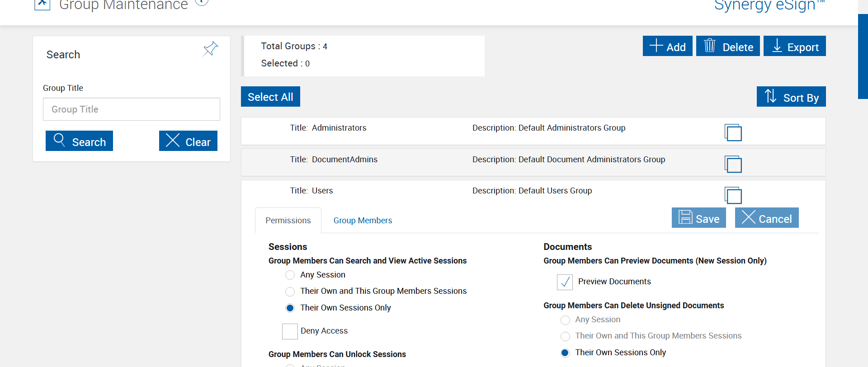Click the pin icon in Search panel

pyautogui.click(x=211, y=49)
